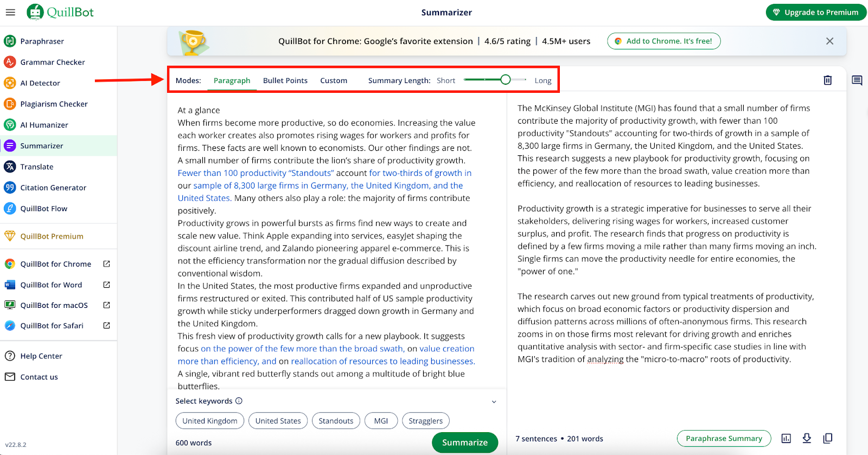Click the summary length slider handle
Screen dimensions: 868x455
[x=505, y=80]
